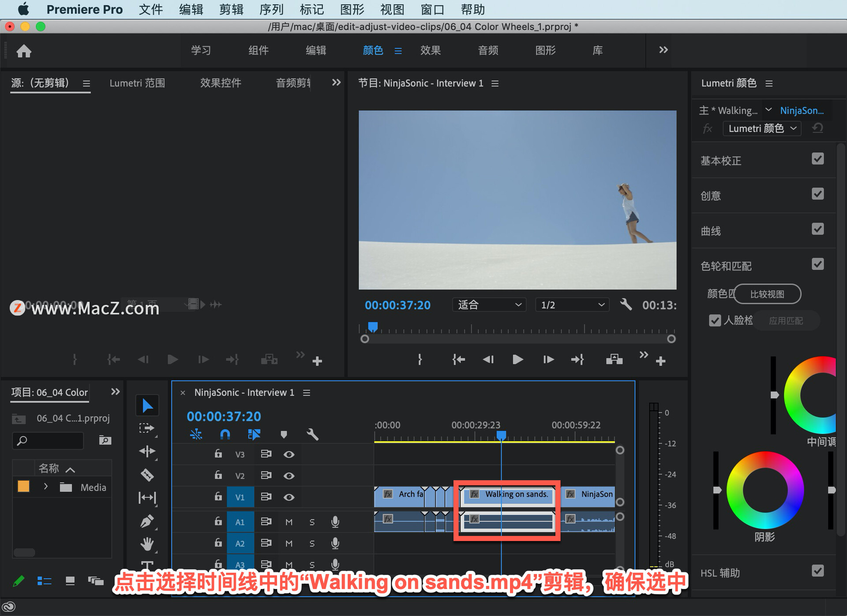
Task: Select the Arch clip on V1
Action: (399, 496)
